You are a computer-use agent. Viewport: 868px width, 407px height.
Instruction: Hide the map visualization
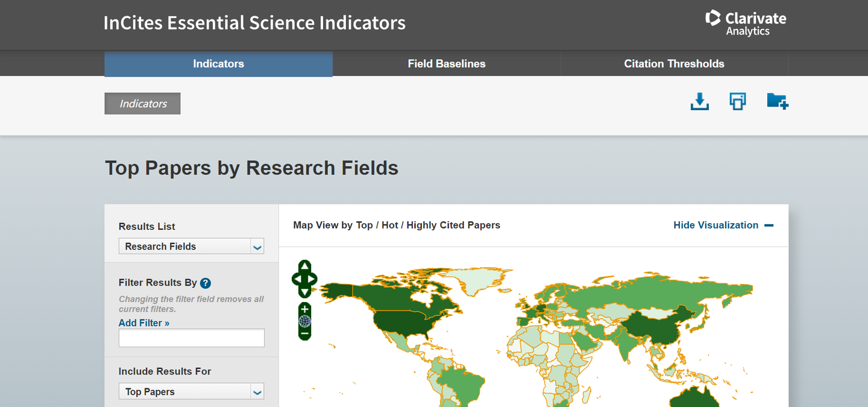click(723, 226)
